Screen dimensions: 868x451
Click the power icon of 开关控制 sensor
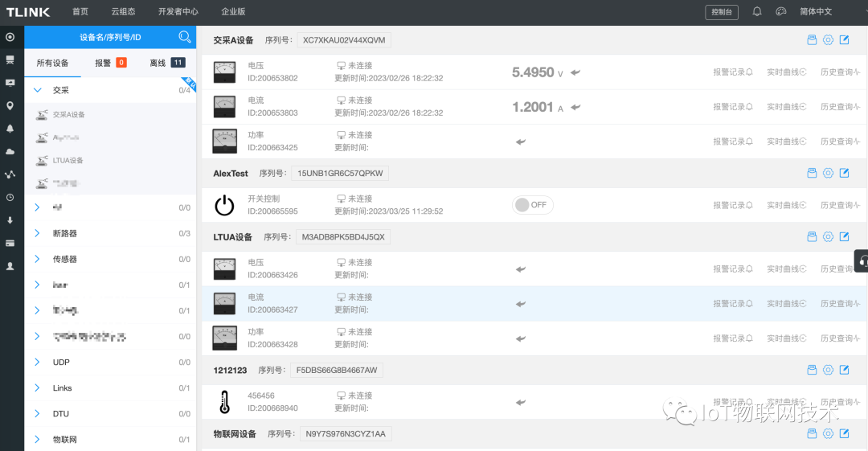[x=224, y=205]
